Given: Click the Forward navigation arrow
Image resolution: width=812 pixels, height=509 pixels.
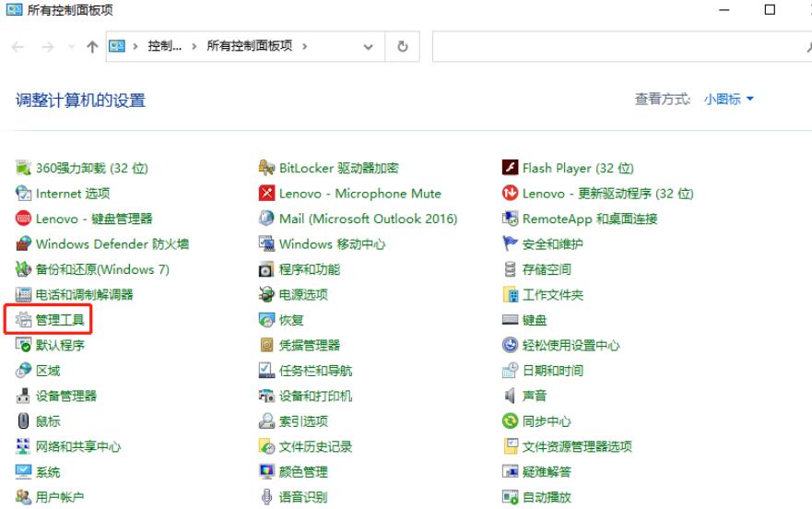Looking at the screenshot, I should [48, 47].
